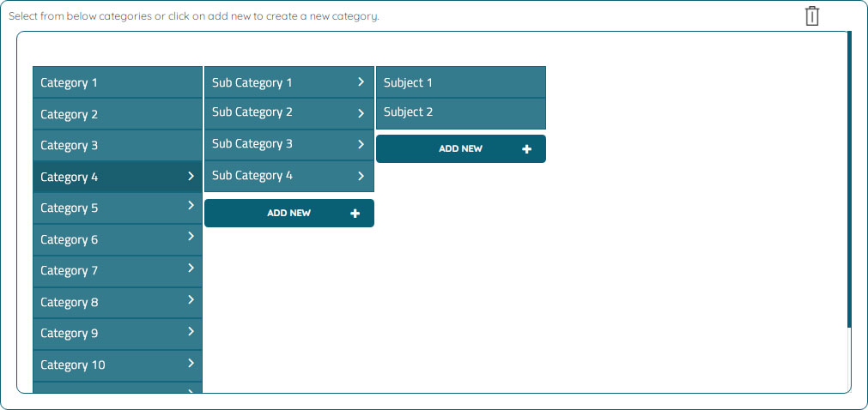
Task: Expand Category 6 chevron arrow
Action: pyautogui.click(x=191, y=236)
